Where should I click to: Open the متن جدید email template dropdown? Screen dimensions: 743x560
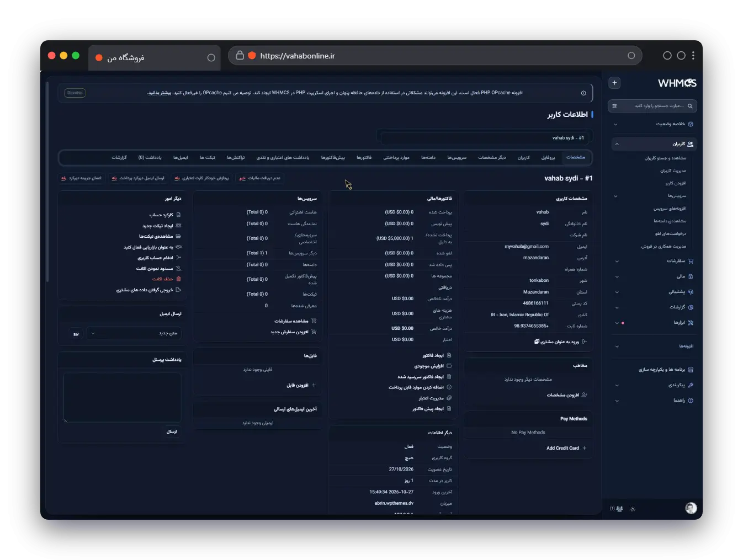pos(134,333)
